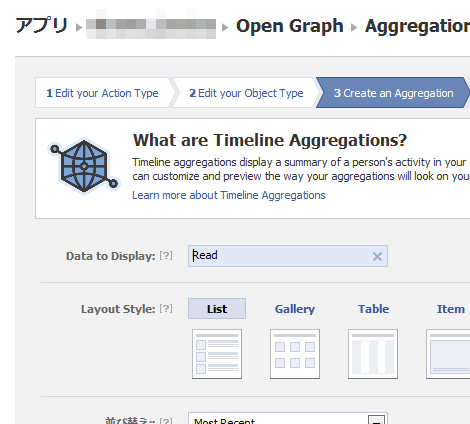This screenshot has width=470, height=424.
Task: Show help for Data to Display
Action: point(166,256)
